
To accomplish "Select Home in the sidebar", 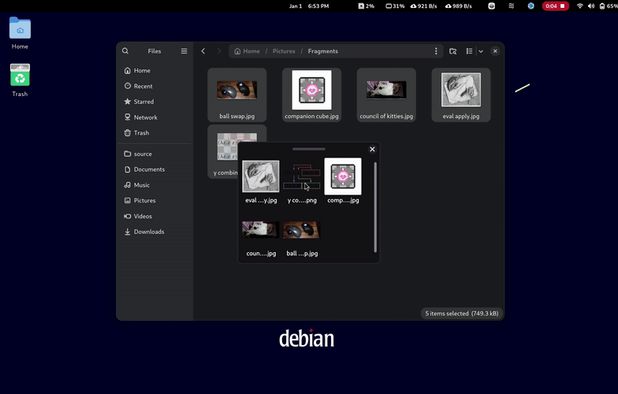I will (x=155, y=71).
